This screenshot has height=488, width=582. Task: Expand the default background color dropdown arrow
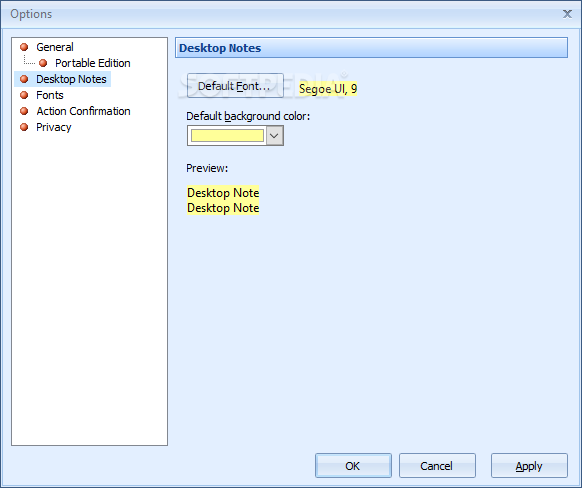pyautogui.click(x=274, y=135)
